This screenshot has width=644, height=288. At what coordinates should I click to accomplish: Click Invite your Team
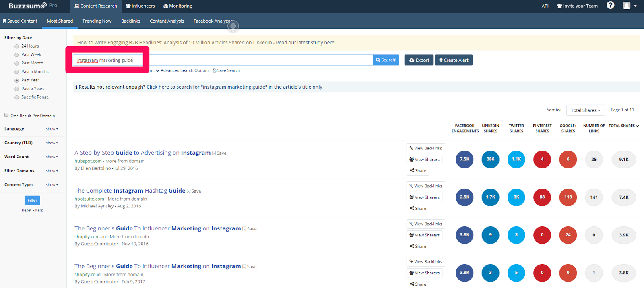tap(577, 6)
